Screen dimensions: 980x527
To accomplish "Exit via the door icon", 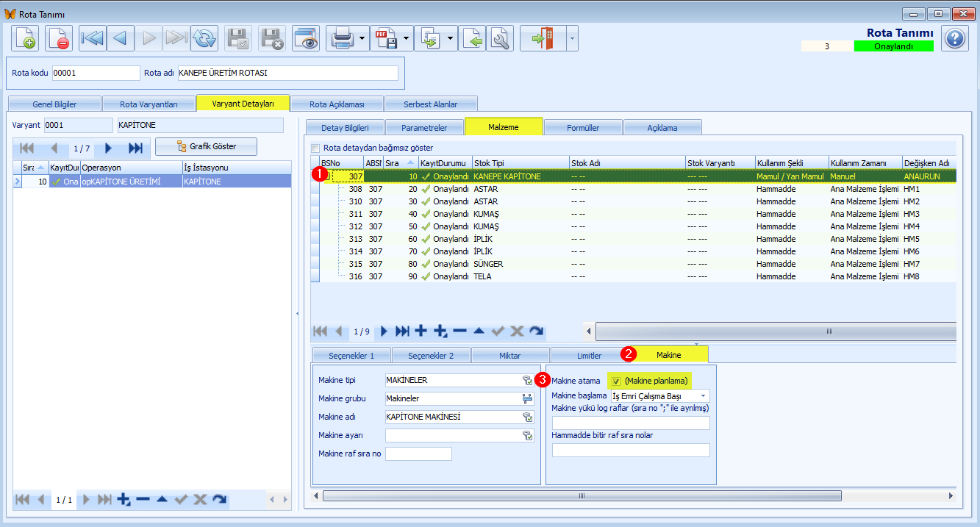I will tap(543, 37).
